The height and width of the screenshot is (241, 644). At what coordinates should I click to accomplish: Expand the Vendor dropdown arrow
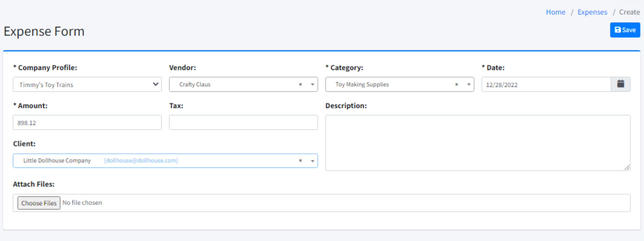[x=312, y=84]
